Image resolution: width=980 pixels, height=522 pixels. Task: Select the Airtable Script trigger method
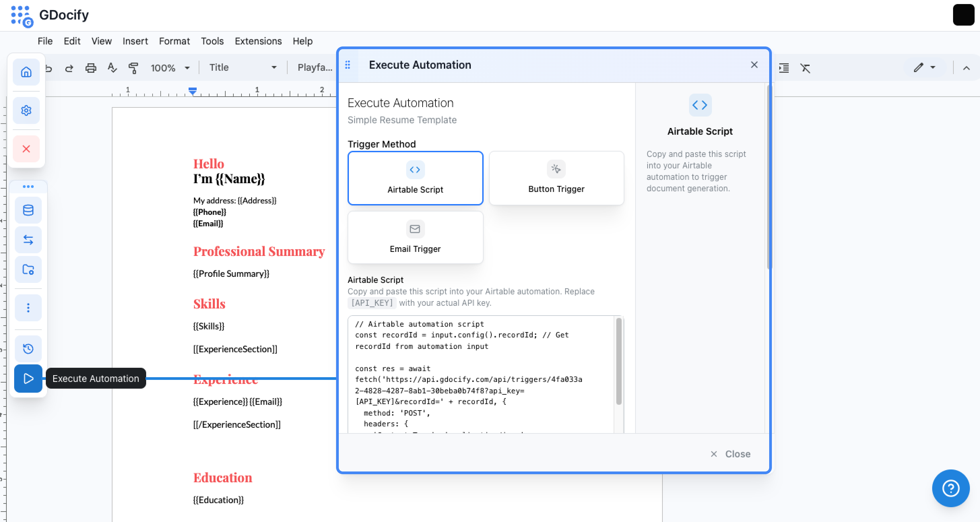pyautogui.click(x=415, y=178)
